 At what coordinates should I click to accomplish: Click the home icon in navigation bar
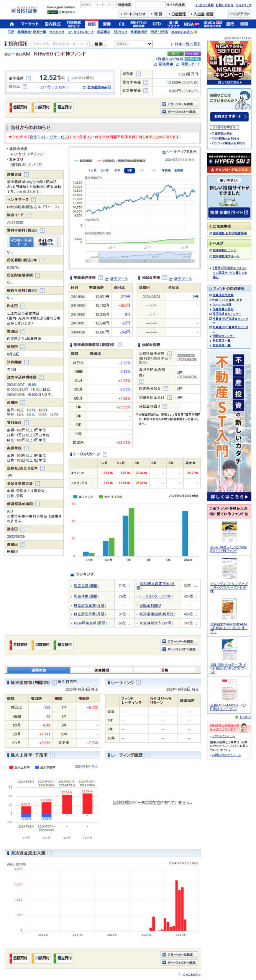point(11,24)
